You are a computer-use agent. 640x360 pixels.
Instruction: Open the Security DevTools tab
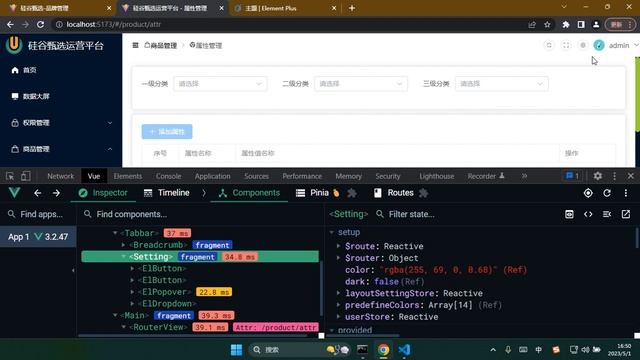[388, 176]
